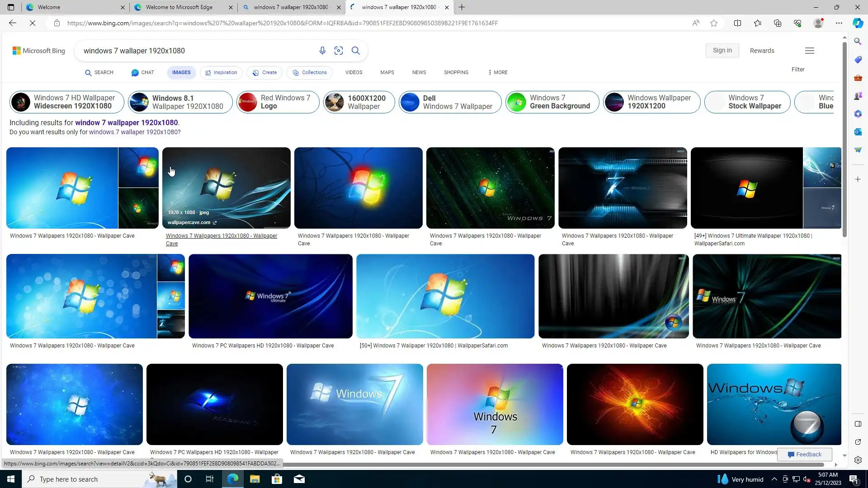The width and height of the screenshot is (868, 488).
Task: Click the magnifier search button in Bing
Action: pos(356,51)
